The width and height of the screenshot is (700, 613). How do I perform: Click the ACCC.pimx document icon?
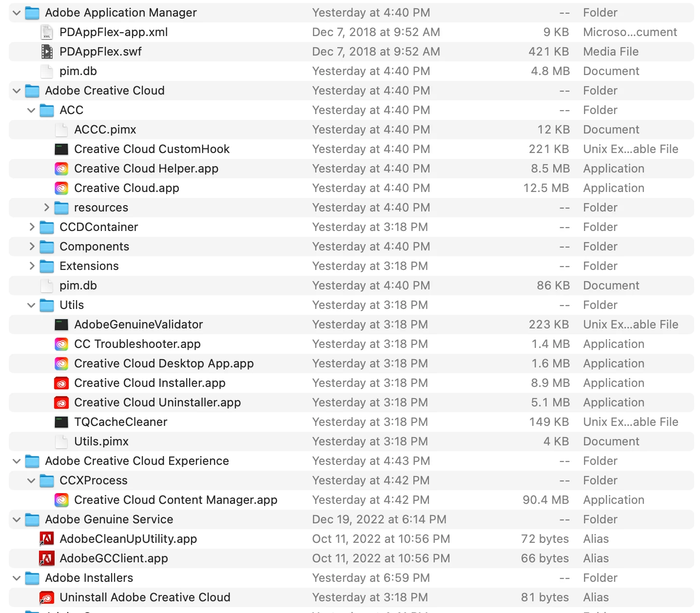[61, 130]
